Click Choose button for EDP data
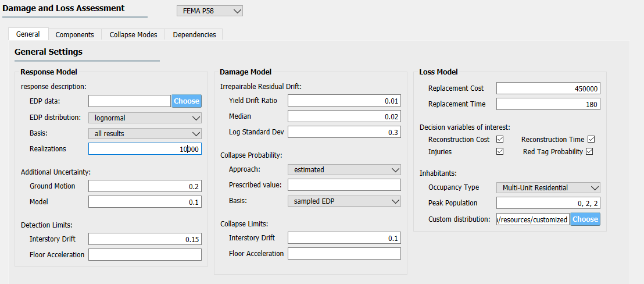 click(187, 101)
